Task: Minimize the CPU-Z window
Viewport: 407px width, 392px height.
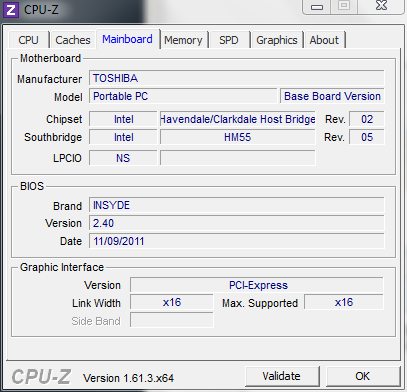Action: 317,6
